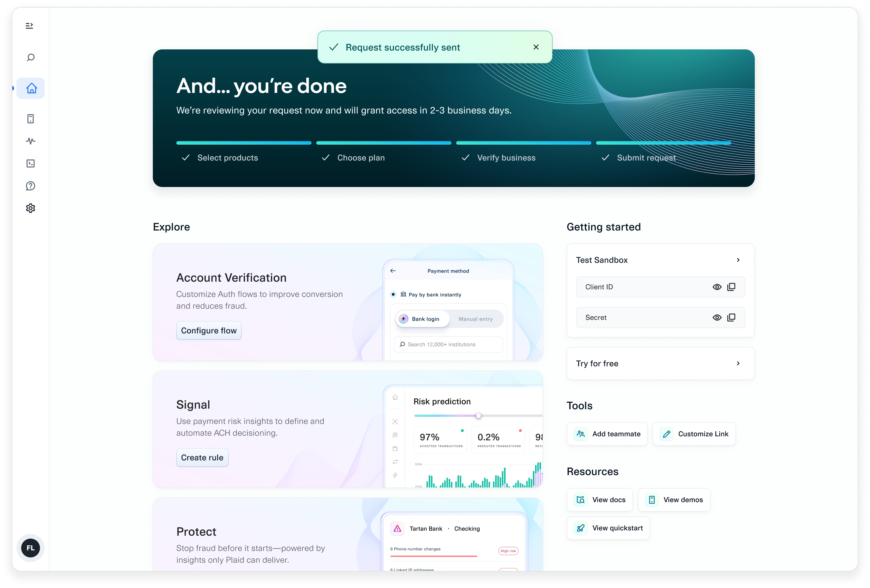This screenshot has width=870, height=588.
Task: Expand the Try for free chevron
Action: [738, 363]
